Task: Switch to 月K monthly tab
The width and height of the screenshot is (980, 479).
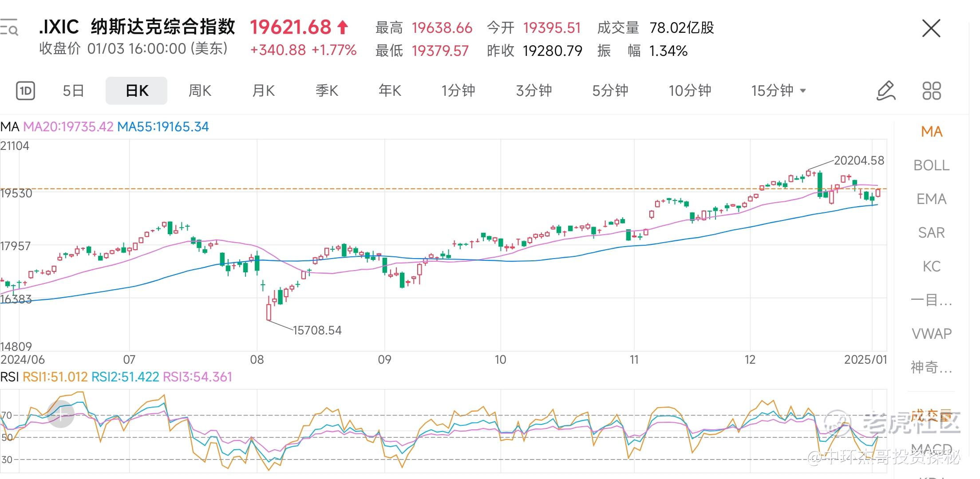Action: [263, 90]
